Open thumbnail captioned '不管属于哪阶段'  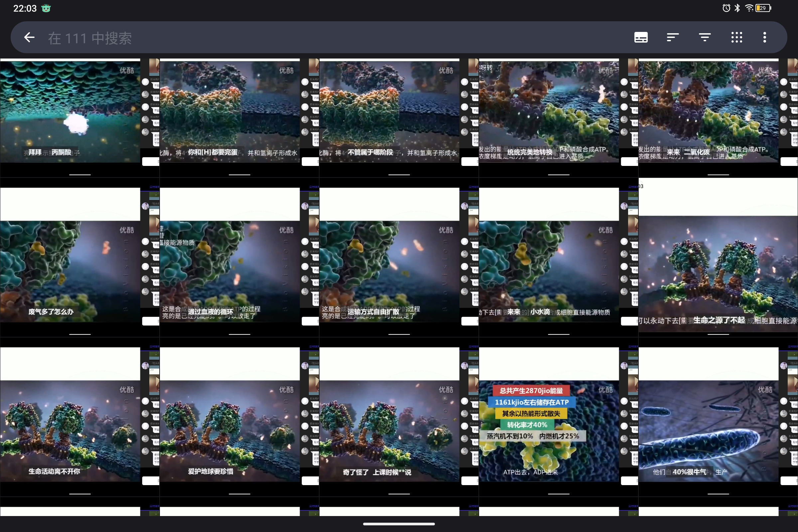[399, 118]
